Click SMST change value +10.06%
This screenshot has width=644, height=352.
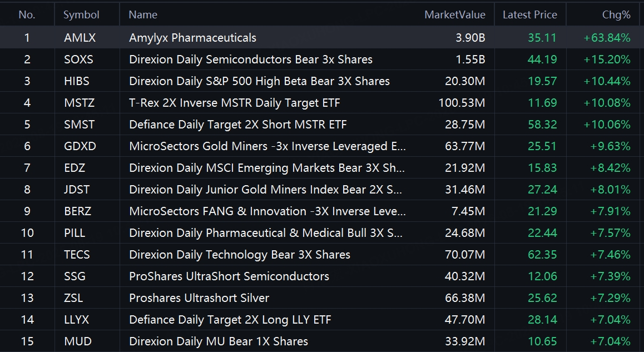(607, 125)
